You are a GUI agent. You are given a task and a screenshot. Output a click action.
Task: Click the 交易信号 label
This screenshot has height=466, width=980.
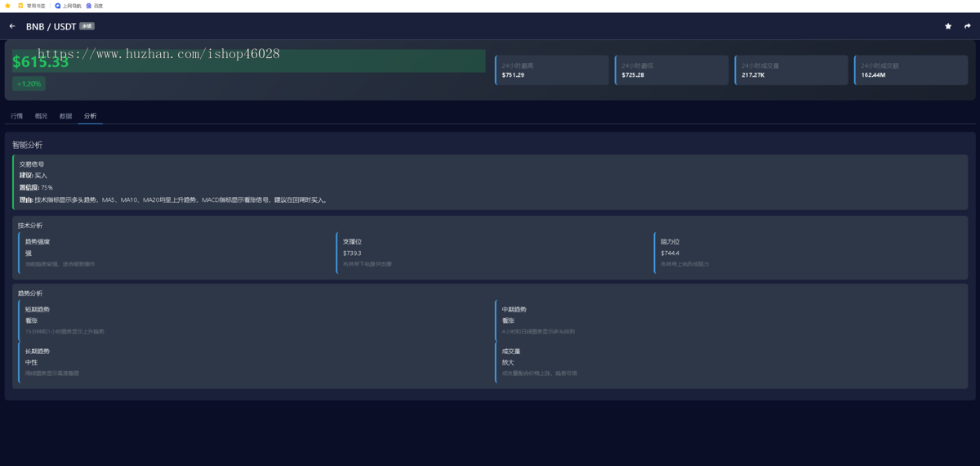point(32,164)
